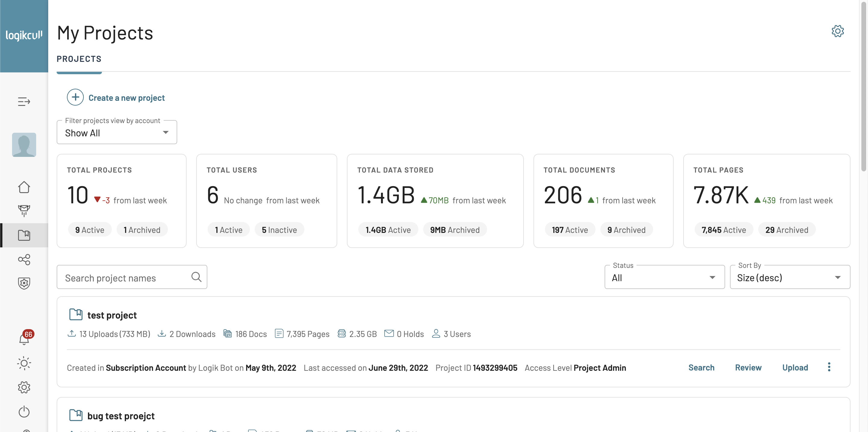Click the uploads icon for test project
Image resolution: width=868 pixels, height=432 pixels.
(x=71, y=334)
